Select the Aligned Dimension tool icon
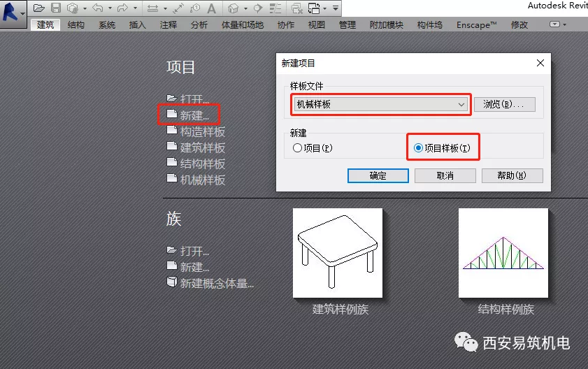 coord(178,8)
